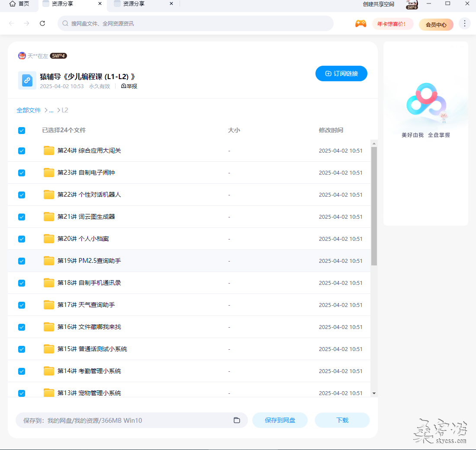Click scrollbar down arrow in file list
476x450 pixels.
coord(374,393)
